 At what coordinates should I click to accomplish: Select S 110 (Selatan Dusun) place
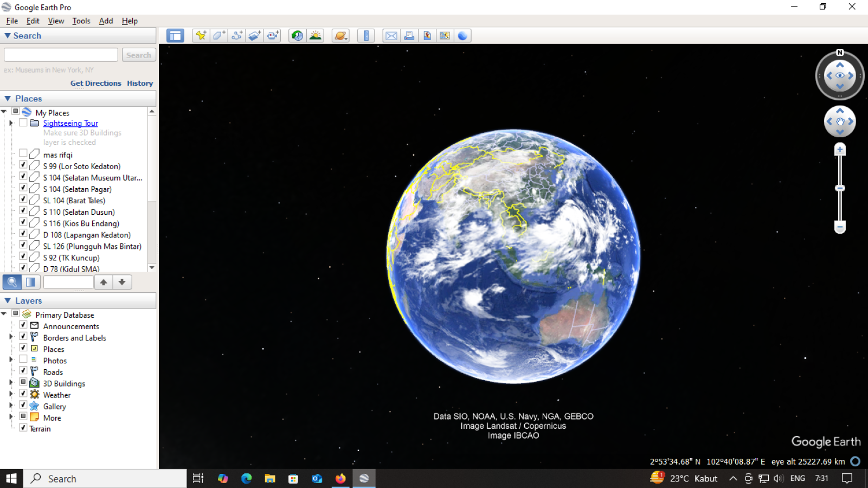(x=79, y=212)
